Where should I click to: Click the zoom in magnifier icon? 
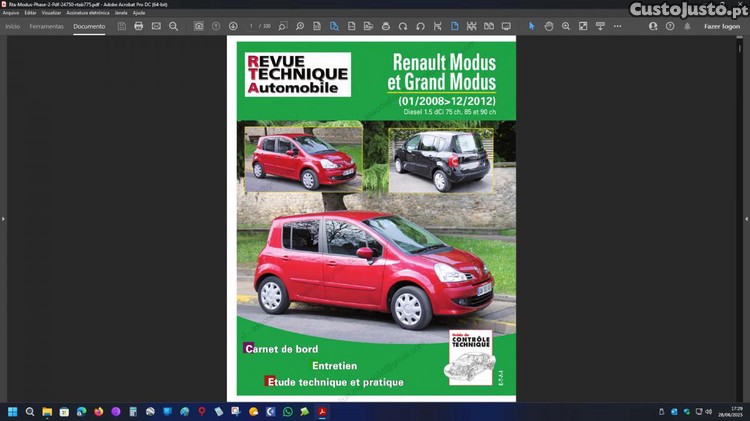(x=566, y=26)
